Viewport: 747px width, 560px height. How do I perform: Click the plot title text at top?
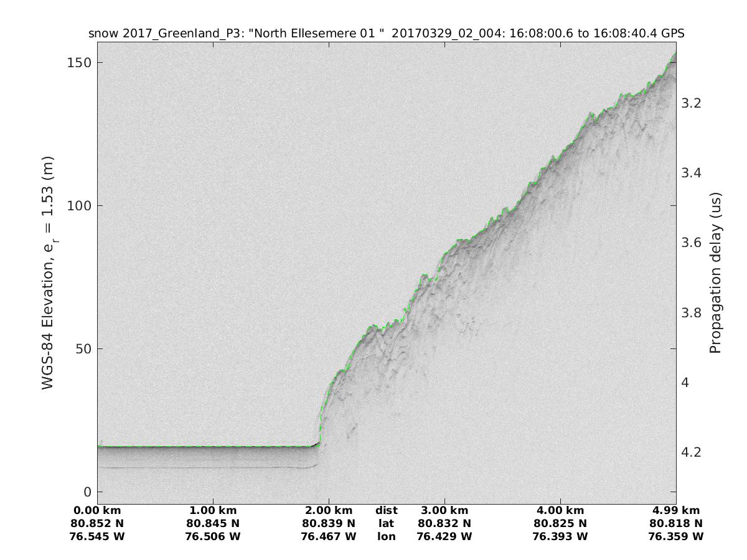tap(387, 34)
